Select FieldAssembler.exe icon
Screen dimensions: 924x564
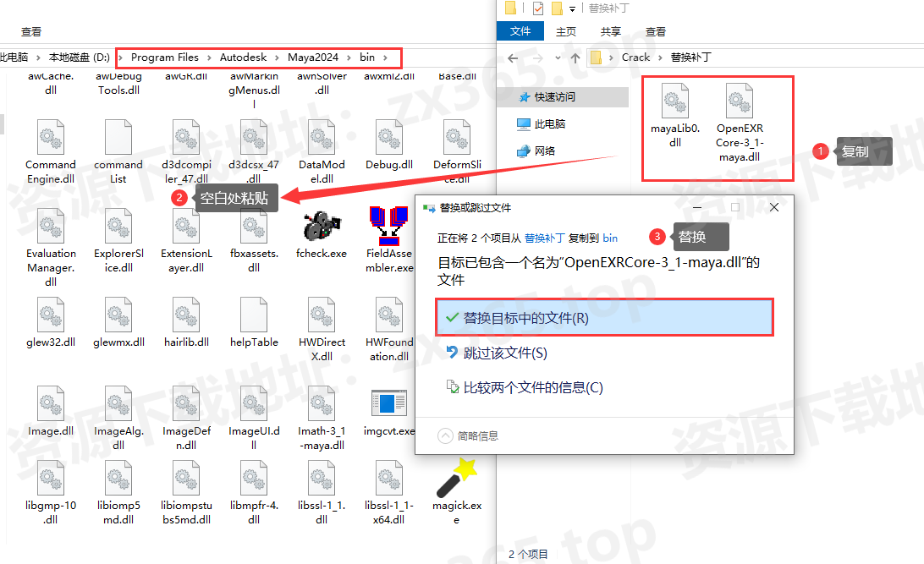389,226
